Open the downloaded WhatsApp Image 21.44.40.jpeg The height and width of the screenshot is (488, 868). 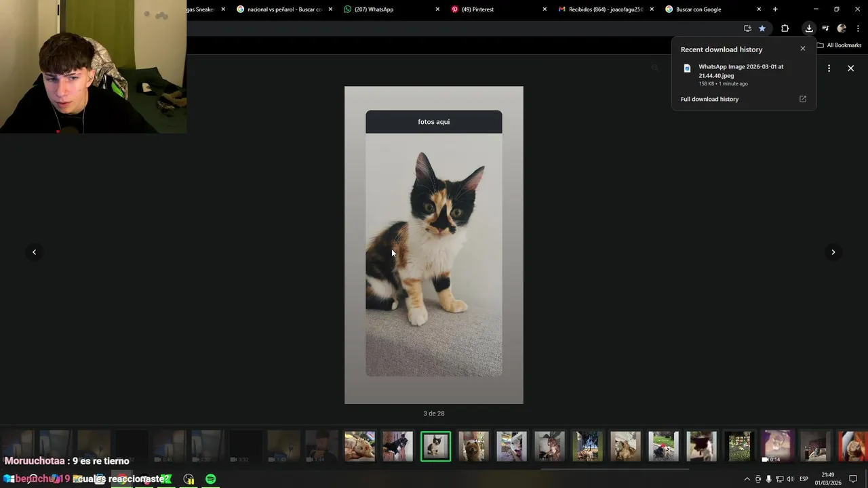pyautogui.click(x=741, y=71)
